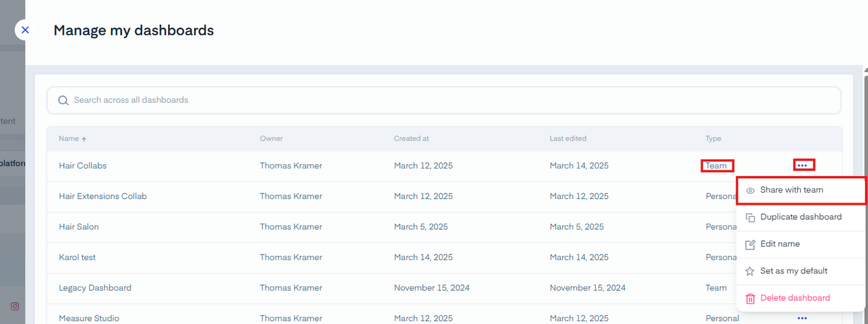The height and width of the screenshot is (324, 868).
Task: Select the Measure Studio dashboard
Action: (89, 318)
